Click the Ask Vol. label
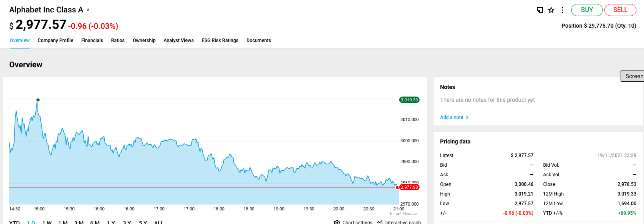644x224 pixels. (x=552, y=175)
